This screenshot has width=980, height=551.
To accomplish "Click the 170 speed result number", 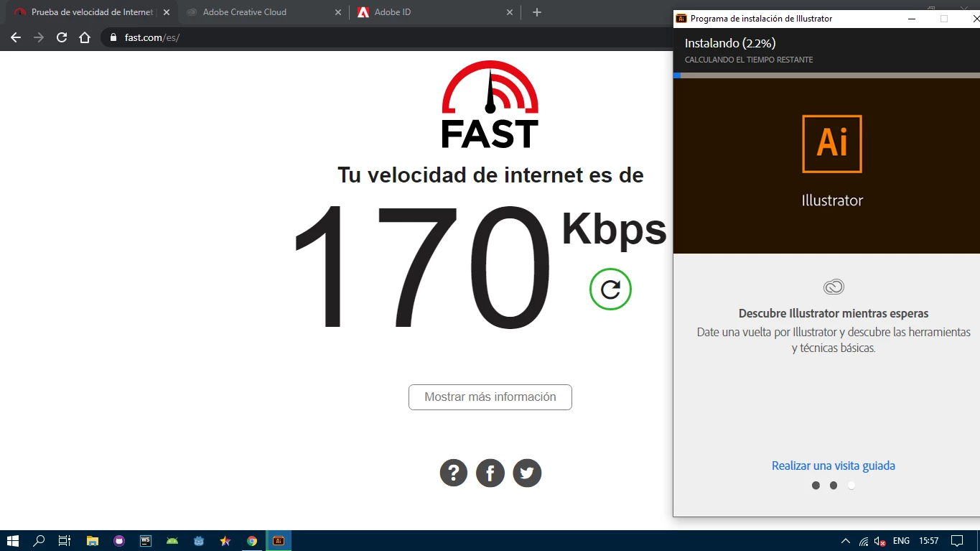I will click(x=422, y=267).
